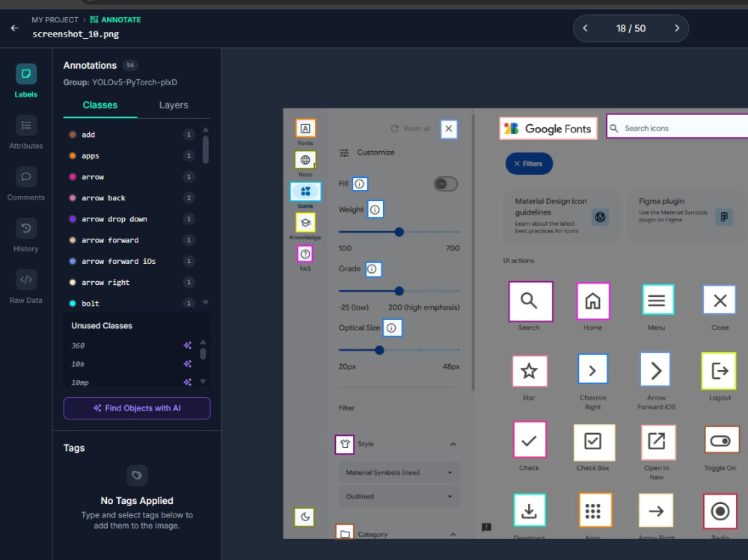Click the Grade slider handle
Screen dimensions: 748x560
[399, 291]
